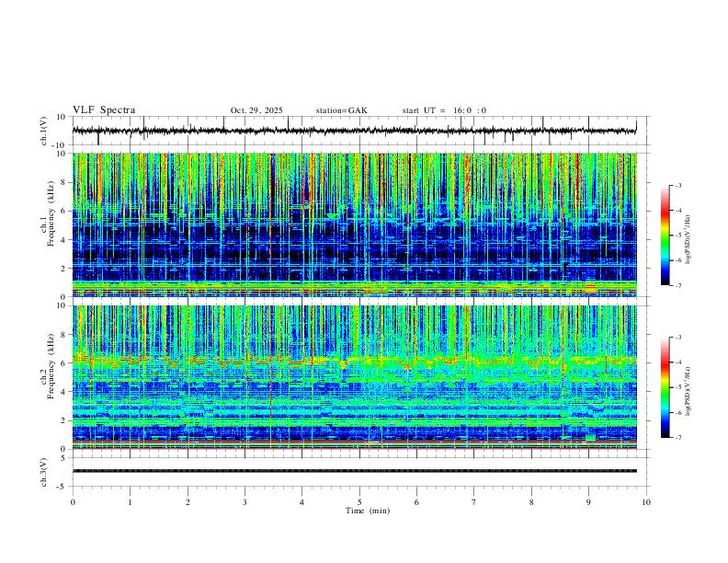728x563 pixels.
Task: Click the "2" tick on the time axis
Action: tap(188, 502)
